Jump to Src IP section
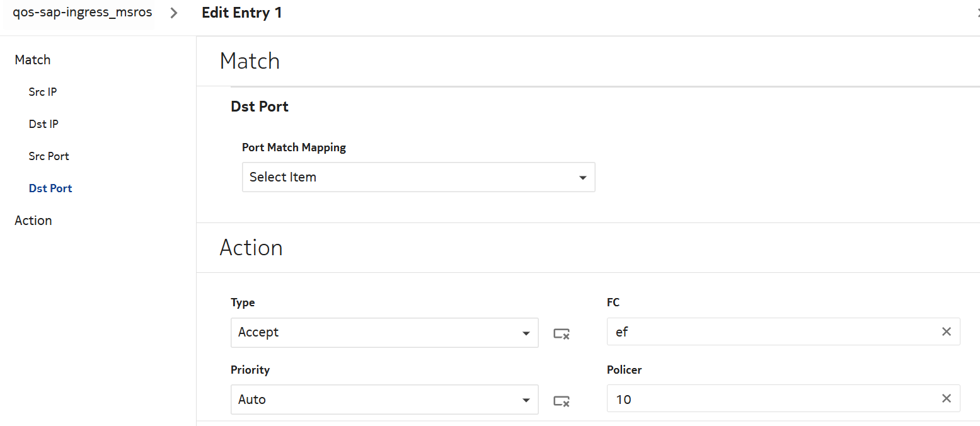Image resolution: width=980 pixels, height=426 pixels. [x=43, y=92]
